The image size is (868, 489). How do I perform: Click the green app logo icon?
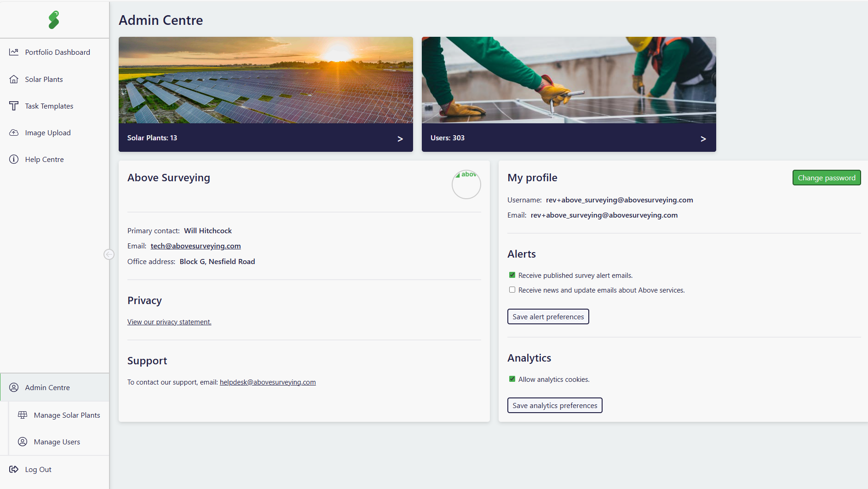point(54,20)
